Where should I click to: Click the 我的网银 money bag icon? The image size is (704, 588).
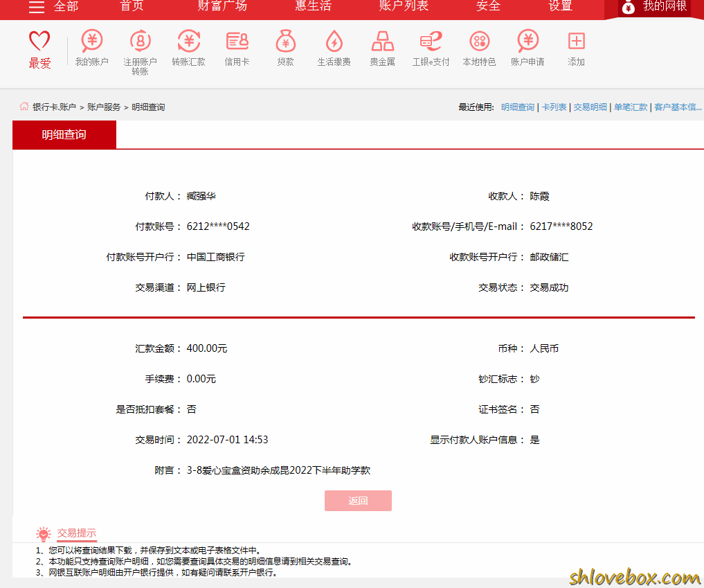[x=629, y=7]
